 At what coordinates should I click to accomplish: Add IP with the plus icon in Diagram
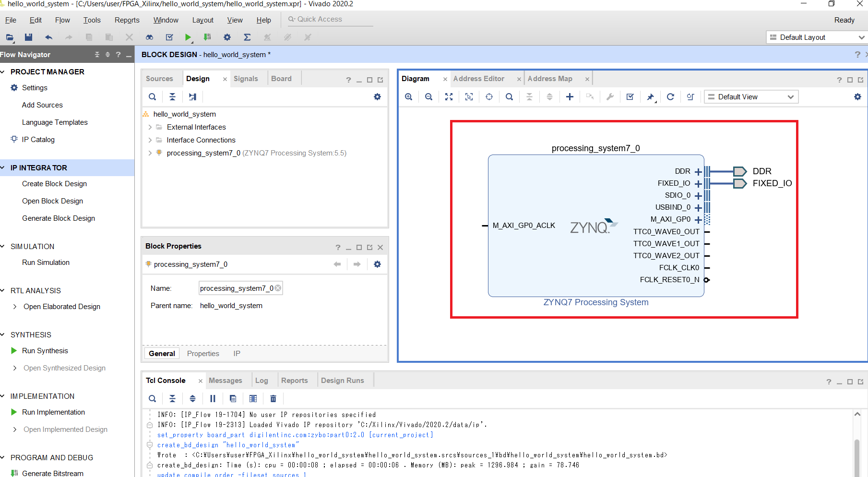pyautogui.click(x=570, y=97)
